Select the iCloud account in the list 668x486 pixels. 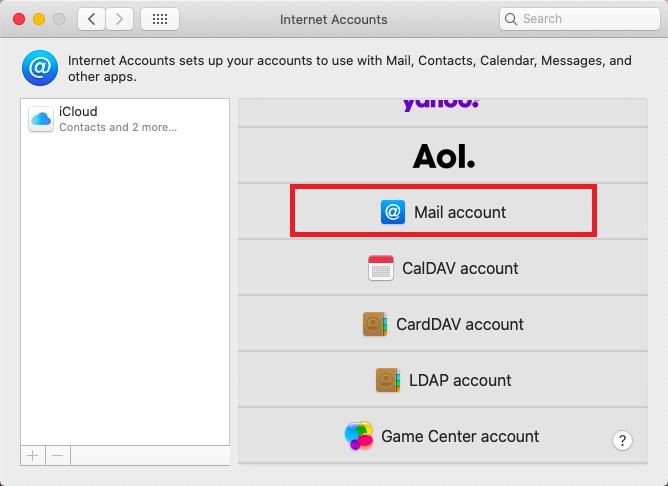click(x=125, y=119)
